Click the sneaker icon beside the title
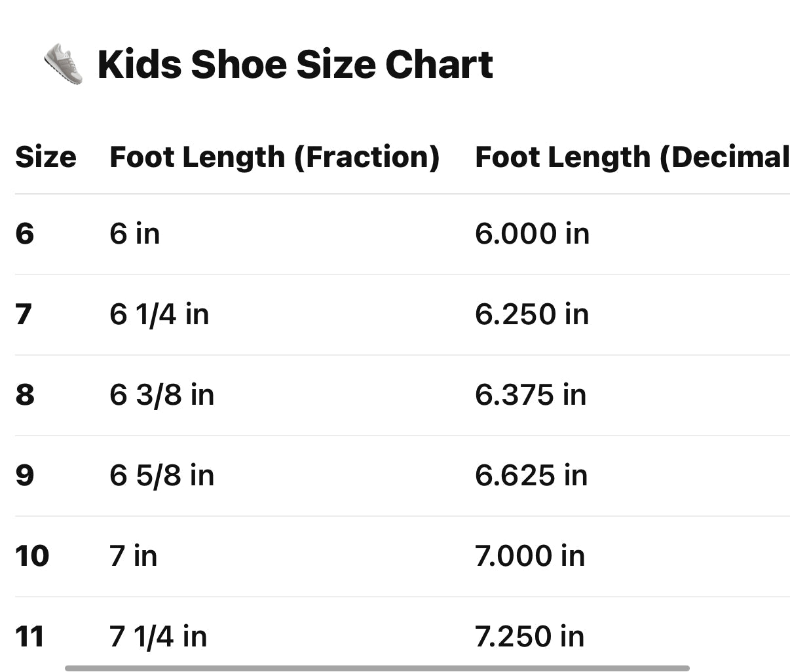Screen dimensions: 790x672 tap(64, 64)
